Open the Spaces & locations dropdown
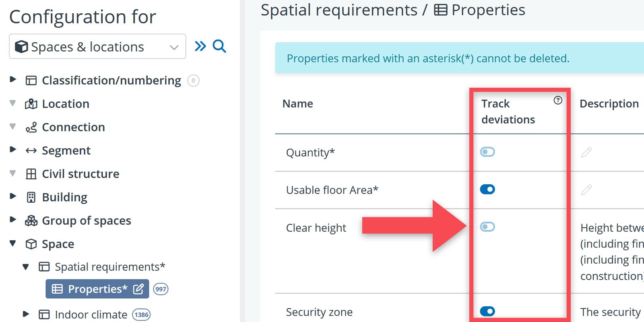644x322 pixels. (x=97, y=47)
